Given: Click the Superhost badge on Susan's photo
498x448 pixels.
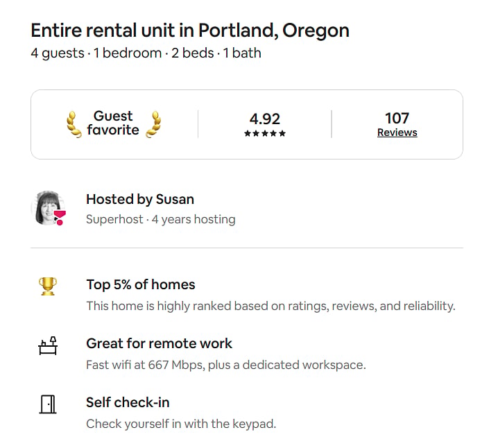Looking at the screenshot, I should 60,218.
